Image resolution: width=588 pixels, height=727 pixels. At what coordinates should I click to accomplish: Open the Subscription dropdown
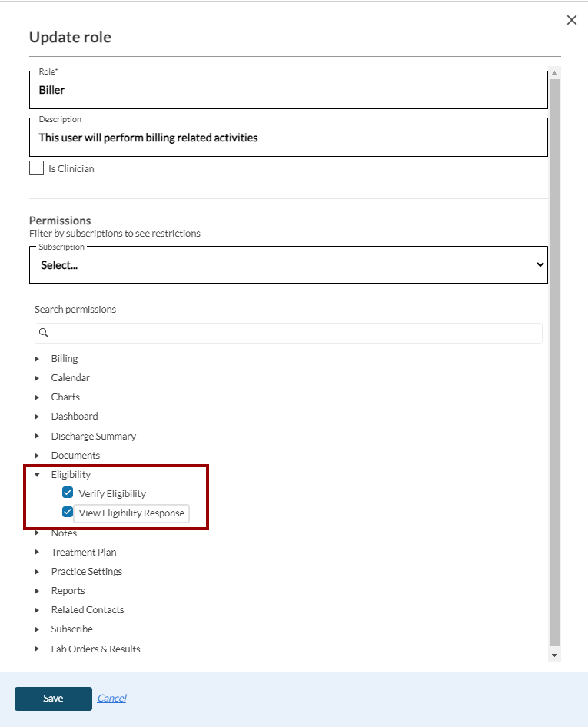click(x=288, y=265)
